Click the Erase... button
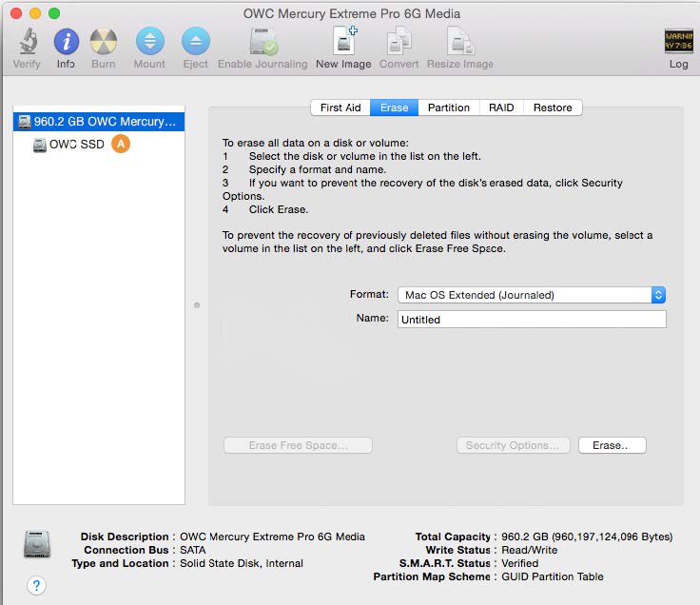 tap(612, 445)
